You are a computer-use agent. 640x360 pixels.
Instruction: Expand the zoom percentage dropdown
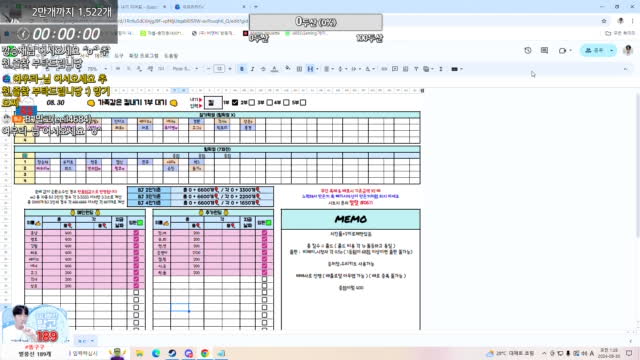pyautogui.click(x=97, y=69)
